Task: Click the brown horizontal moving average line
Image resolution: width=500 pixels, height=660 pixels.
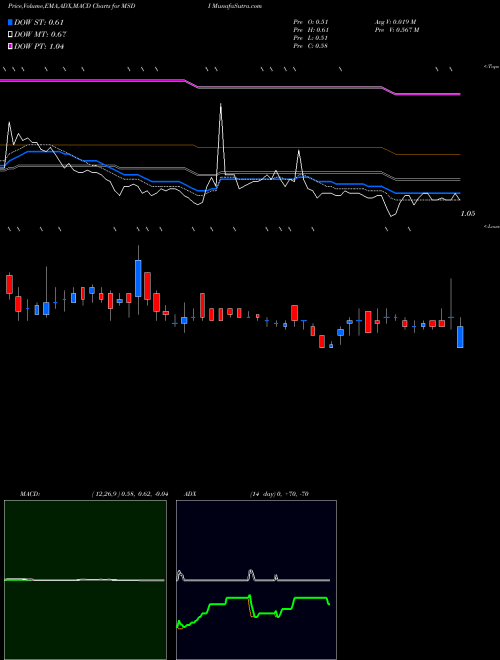Action: [x=290, y=148]
